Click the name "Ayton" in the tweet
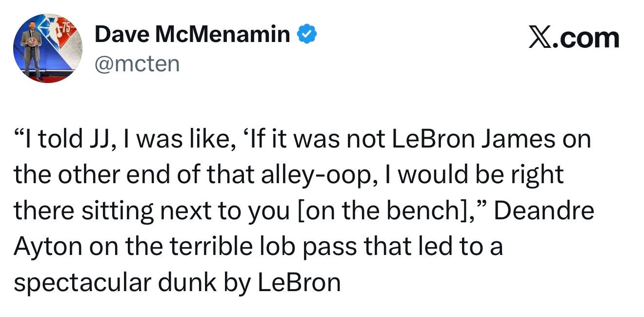 click(x=47, y=248)
